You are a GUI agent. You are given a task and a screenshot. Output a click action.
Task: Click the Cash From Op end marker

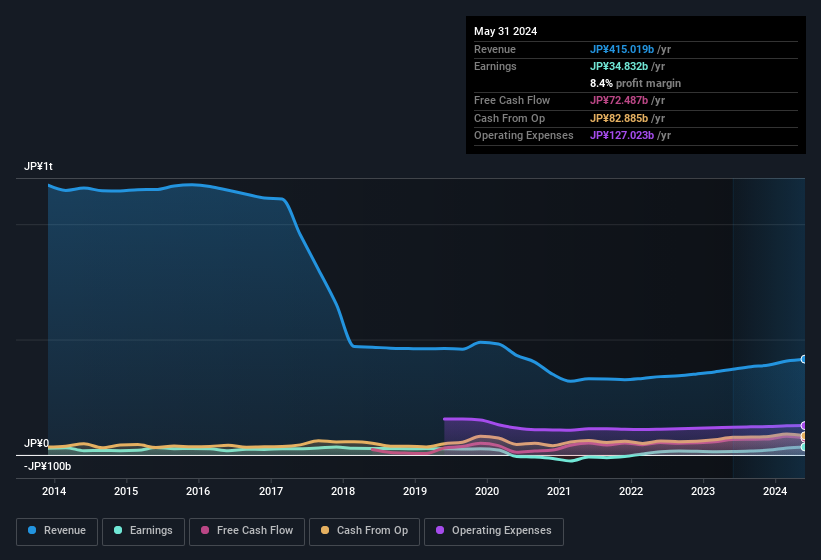click(x=803, y=437)
